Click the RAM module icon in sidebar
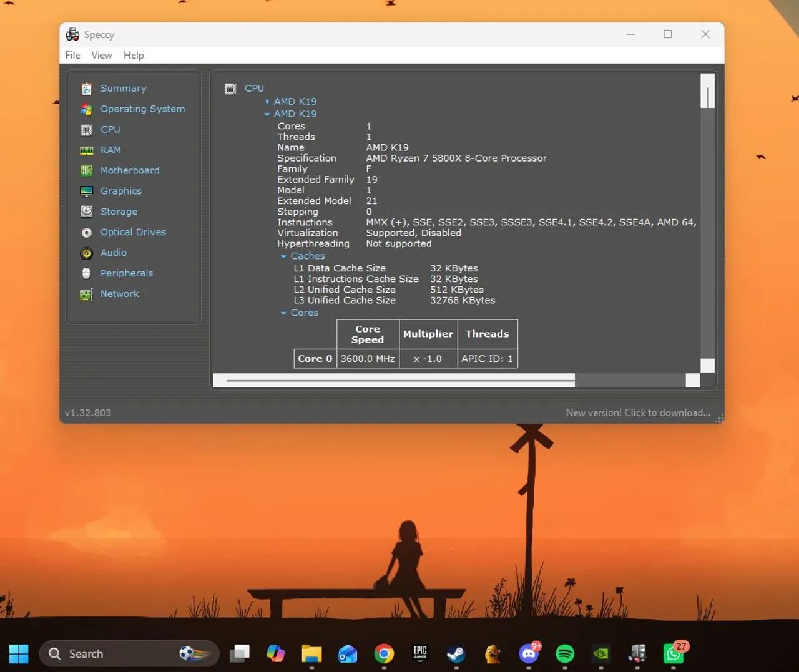 click(x=87, y=150)
